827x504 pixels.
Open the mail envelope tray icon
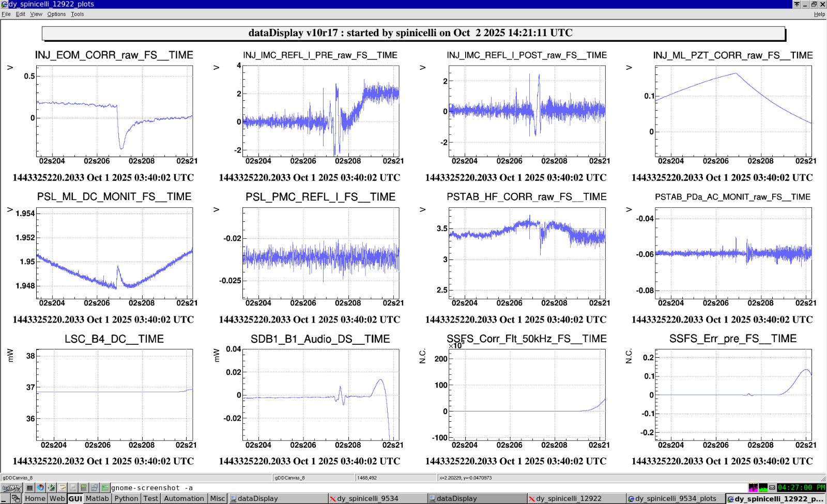pos(772,487)
